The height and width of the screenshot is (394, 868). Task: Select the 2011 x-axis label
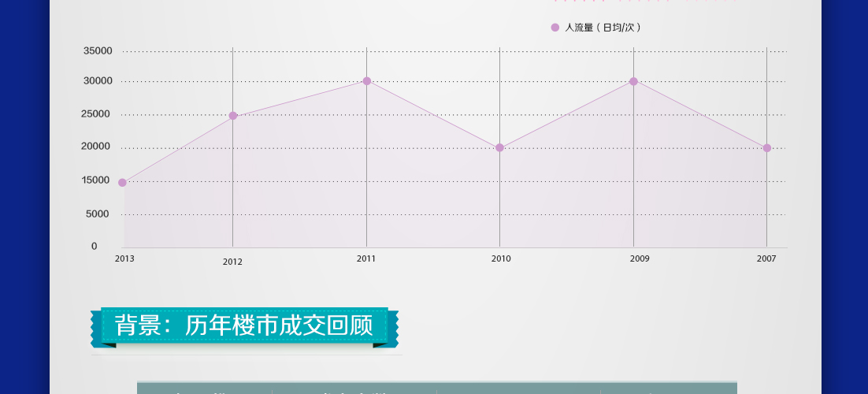(366, 258)
